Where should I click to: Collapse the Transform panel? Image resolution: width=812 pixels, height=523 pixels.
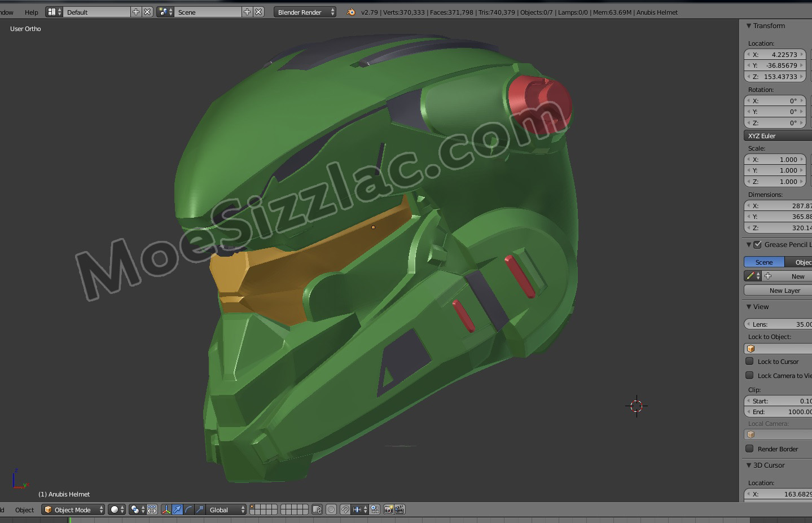pyautogui.click(x=749, y=25)
